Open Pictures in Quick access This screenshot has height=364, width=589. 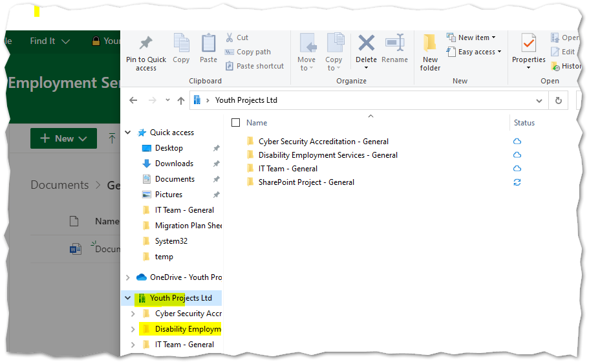click(x=169, y=194)
